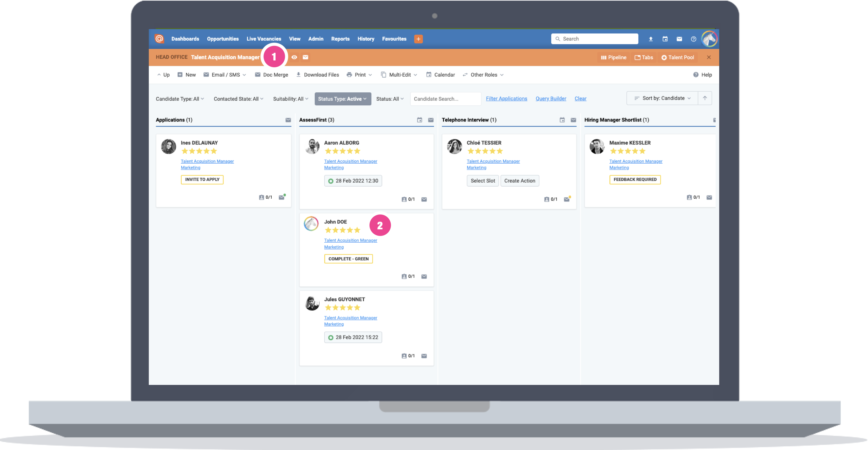Open the user profile avatar

click(709, 39)
